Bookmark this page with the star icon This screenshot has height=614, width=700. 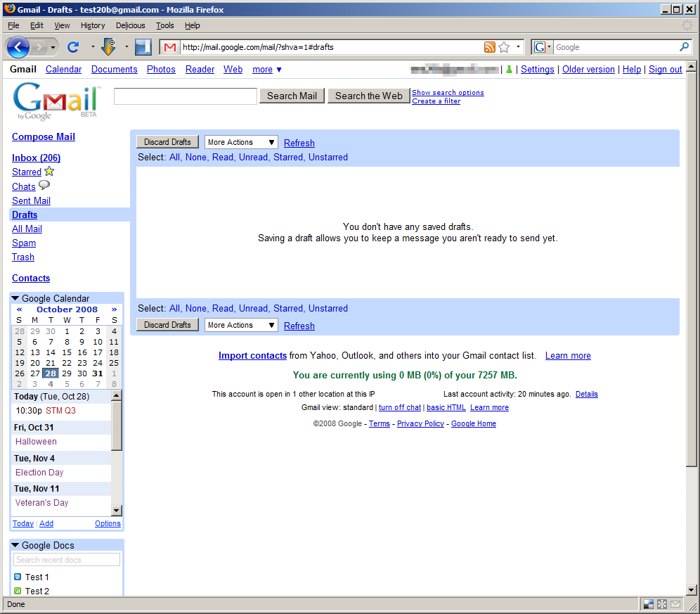tap(504, 47)
